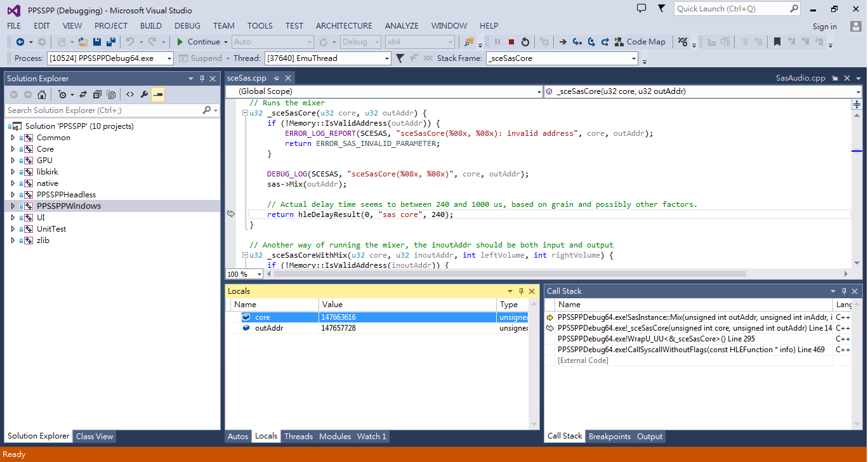Open Properties wrench icon in Solution Explorer
This screenshot has width=868, height=462.
click(144, 95)
